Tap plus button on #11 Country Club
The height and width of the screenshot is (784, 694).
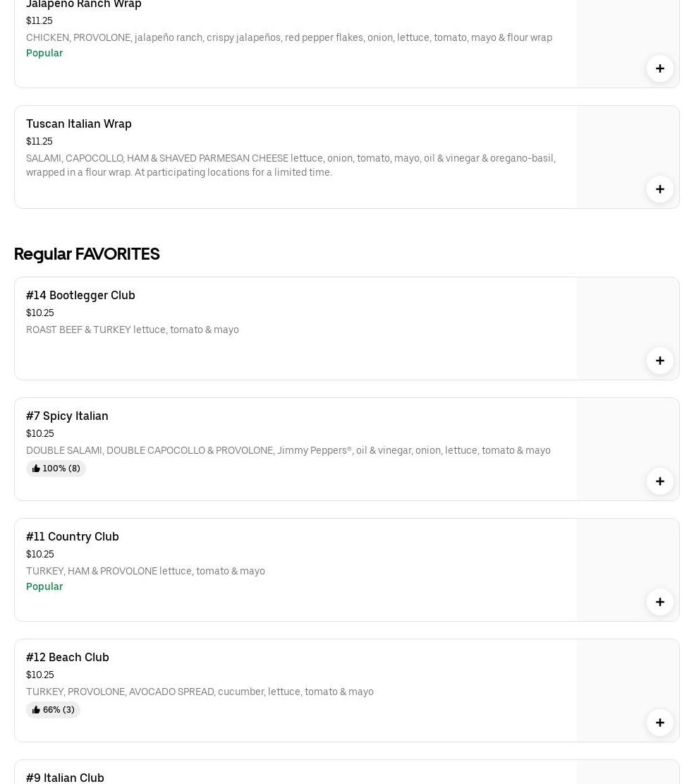pos(659,602)
